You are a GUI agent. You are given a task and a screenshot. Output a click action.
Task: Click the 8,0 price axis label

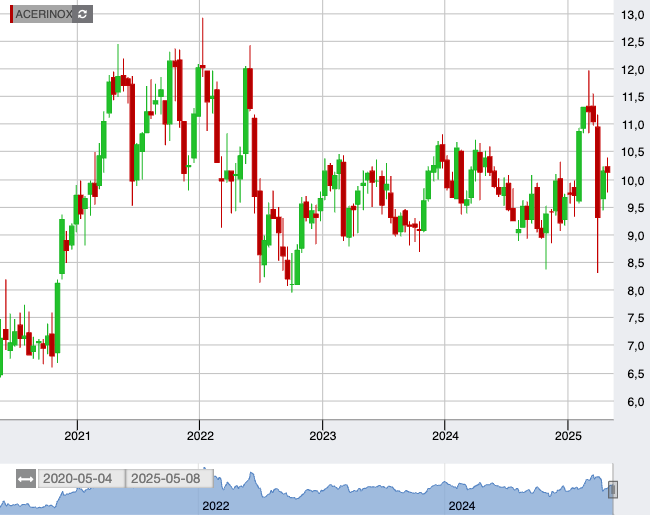click(x=635, y=291)
